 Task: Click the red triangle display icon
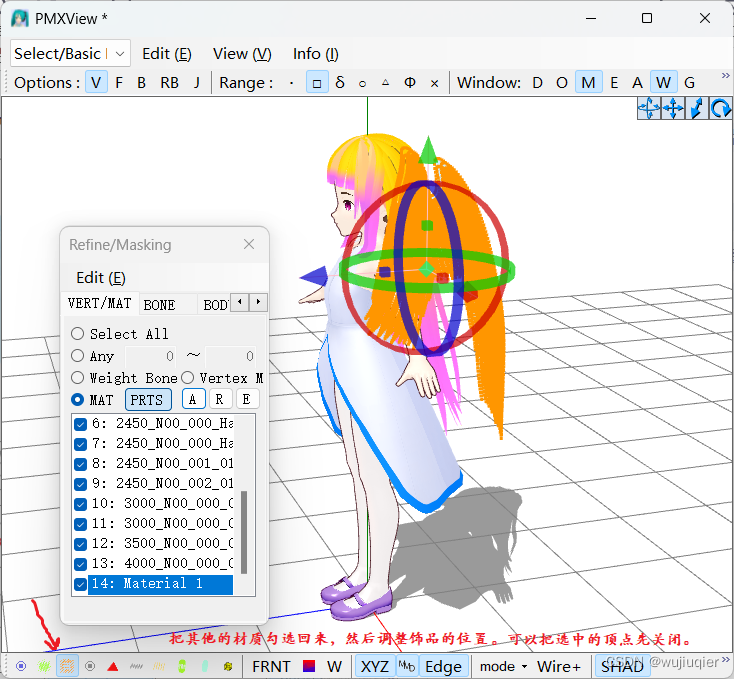(113, 666)
